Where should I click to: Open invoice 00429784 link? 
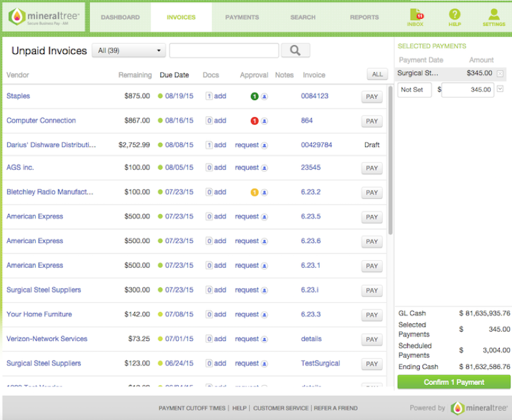pos(316,145)
